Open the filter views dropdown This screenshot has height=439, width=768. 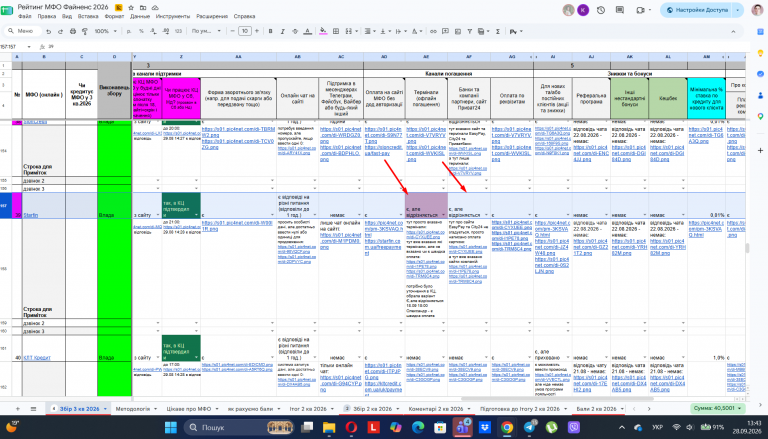pyautogui.click(x=482, y=31)
